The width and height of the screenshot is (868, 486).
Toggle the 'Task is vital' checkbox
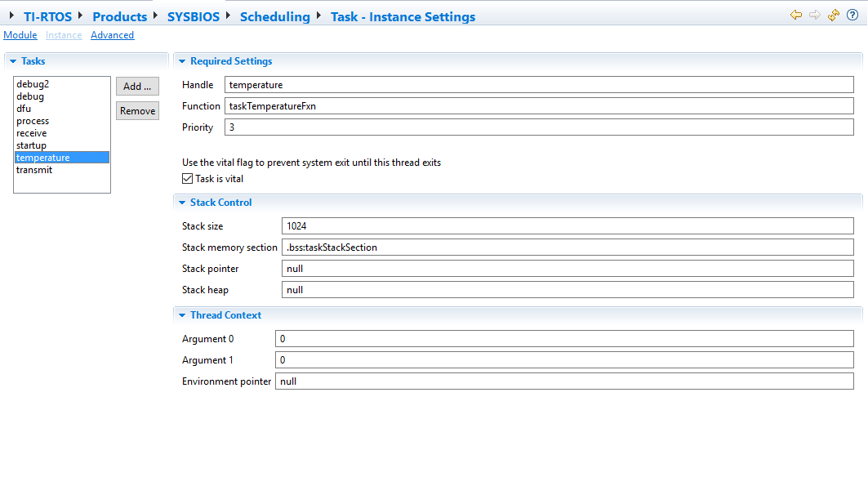pos(188,179)
